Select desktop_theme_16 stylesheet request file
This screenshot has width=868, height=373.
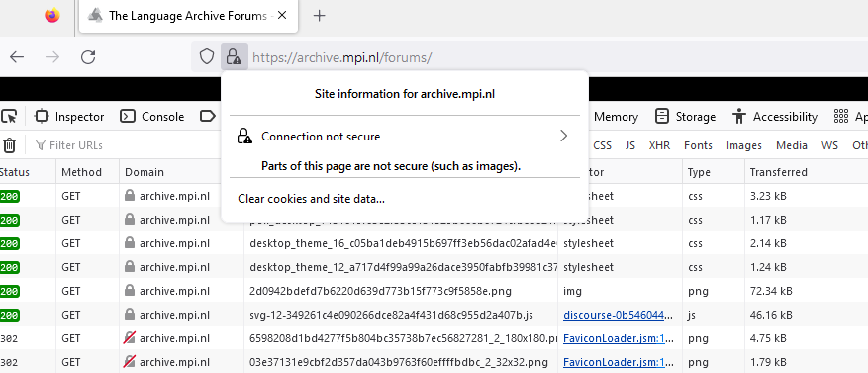pos(403,243)
